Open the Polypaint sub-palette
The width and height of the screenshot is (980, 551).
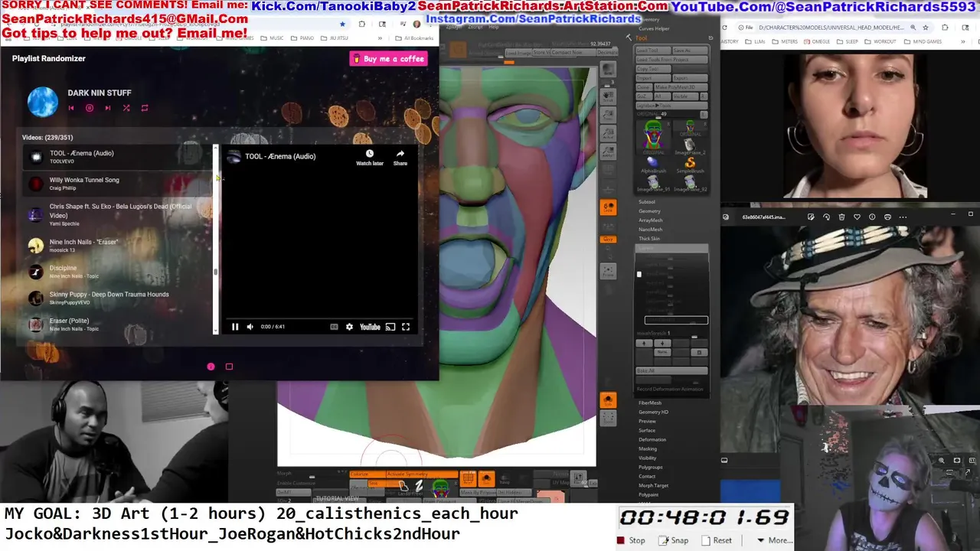pos(648,494)
